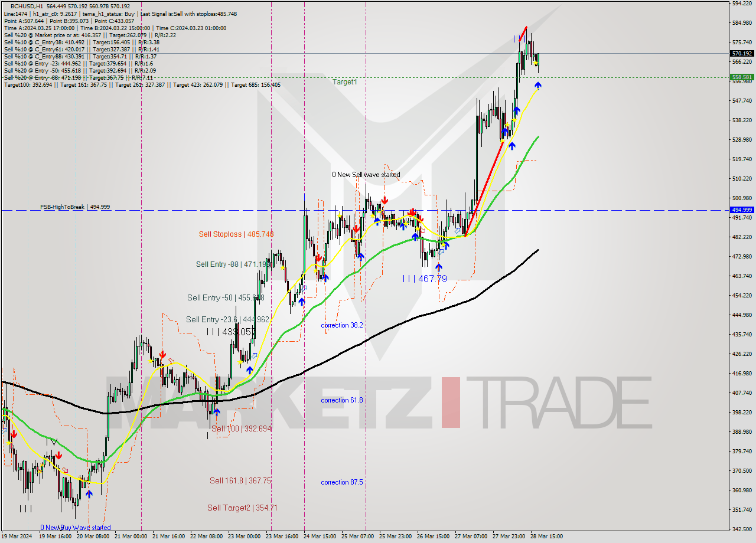The height and width of the screenshot is (543, 756).
Task: Click the blue '| | | 467.79' label
Action: [425, 279]
